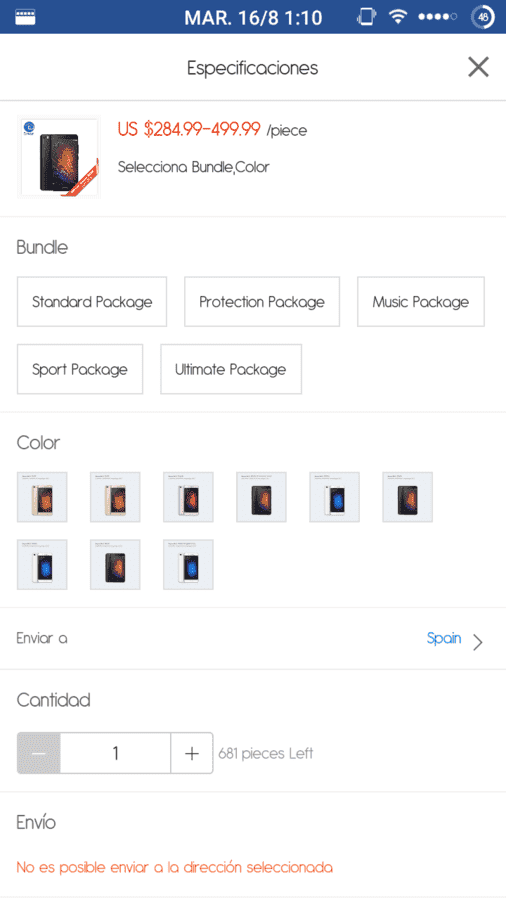This screenshot has width=506, height=900.
Task: Open the Spain destination link
Action: (444, 638)
